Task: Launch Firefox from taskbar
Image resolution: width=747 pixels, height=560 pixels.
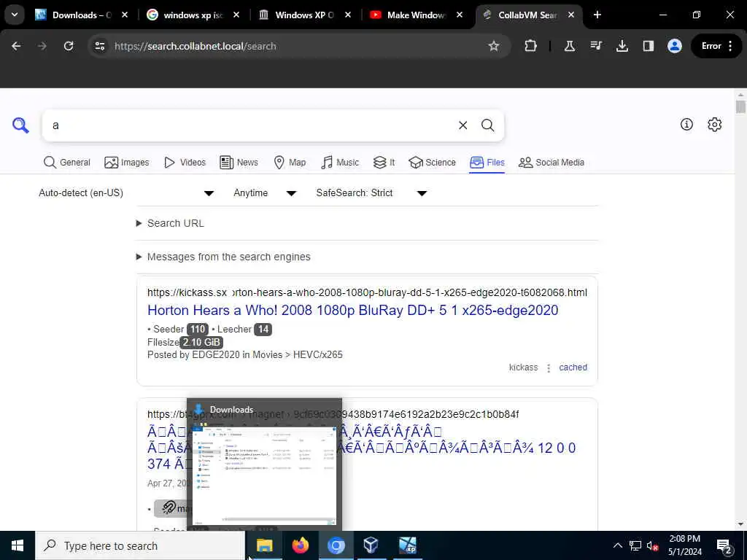Action: coord(300,545)
